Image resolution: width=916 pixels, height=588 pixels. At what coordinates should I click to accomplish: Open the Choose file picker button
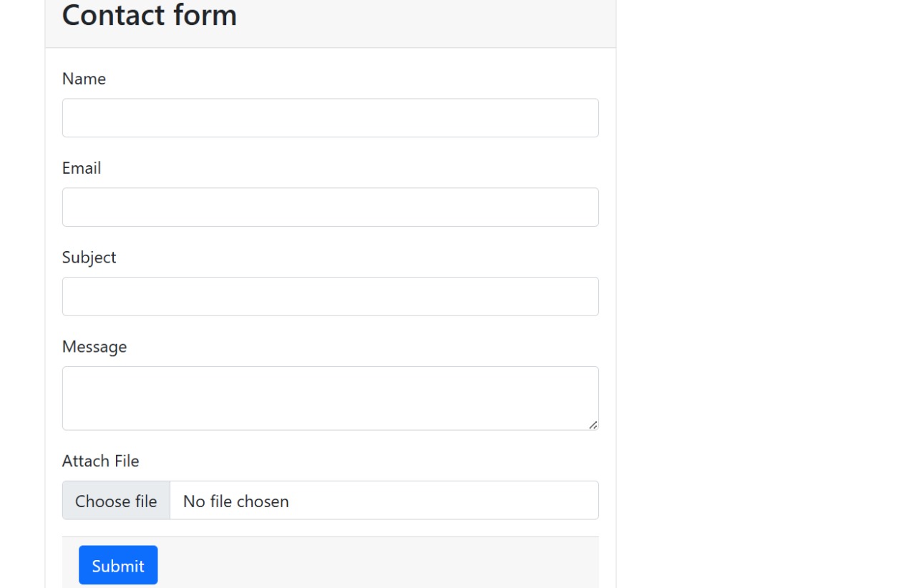116,501
